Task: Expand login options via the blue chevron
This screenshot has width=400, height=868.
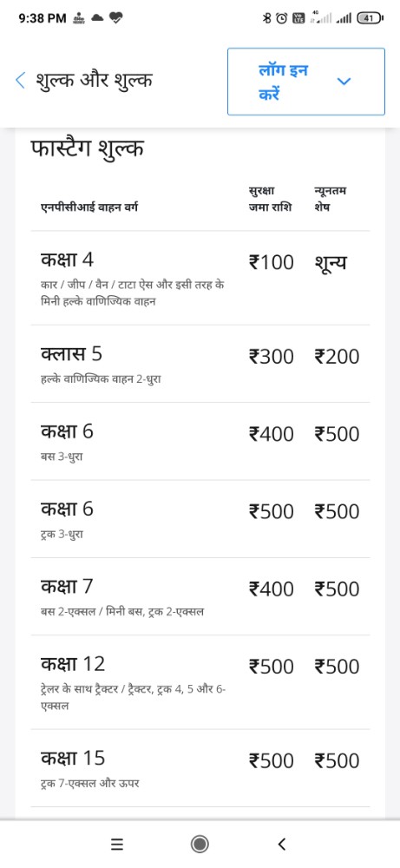Action: pos(344,82)
